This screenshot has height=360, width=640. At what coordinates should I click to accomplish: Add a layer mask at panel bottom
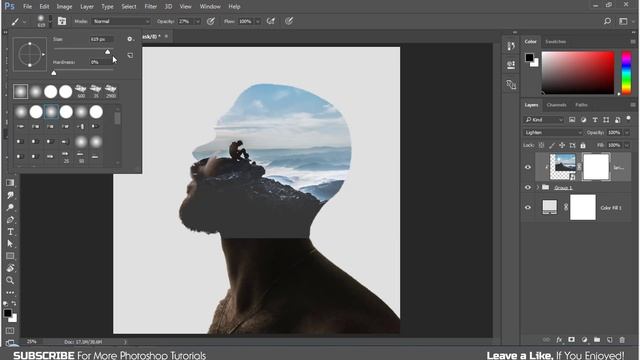coord(571,340)
